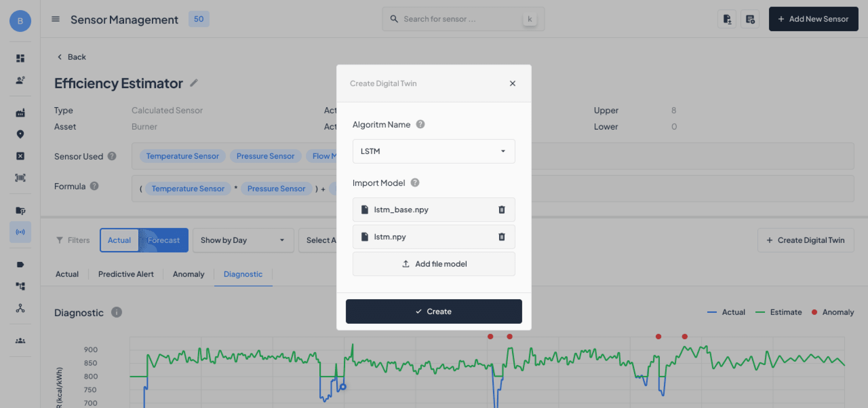Image resolution: width=868 pixels, height=408 pixels.
Task: Show help for Algoritm Name
Action: pos(420,124)
